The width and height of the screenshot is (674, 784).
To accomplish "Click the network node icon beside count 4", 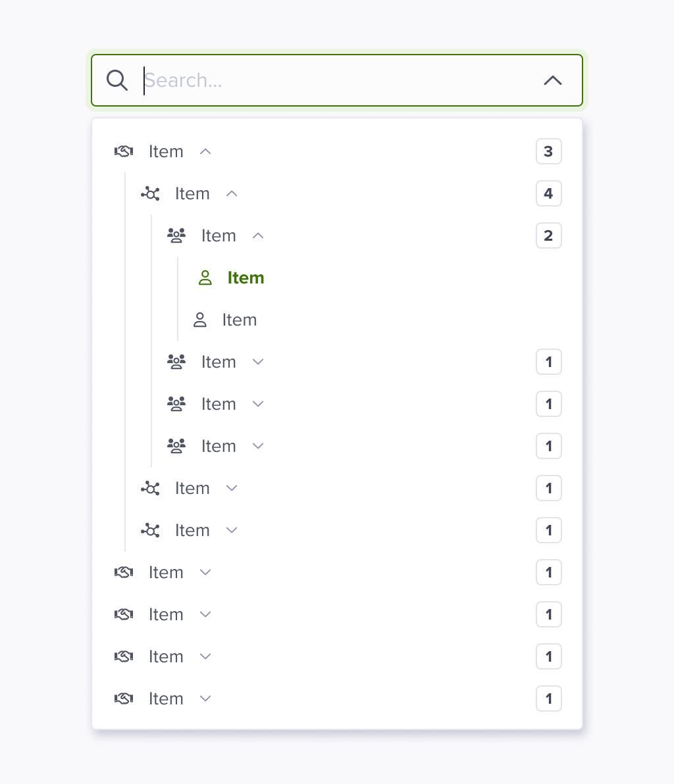I will [150, 193].
